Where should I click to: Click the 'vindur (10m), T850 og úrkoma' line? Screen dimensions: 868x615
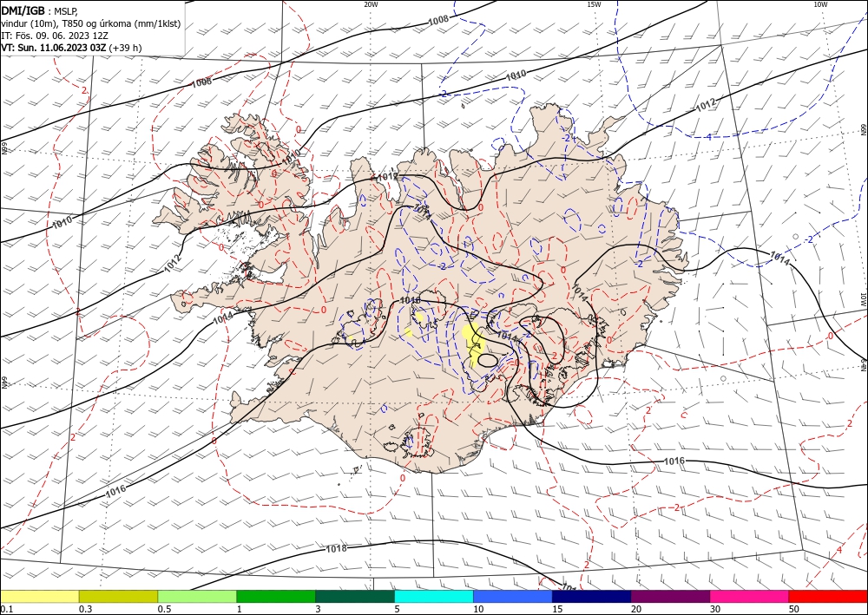coord(91,23)
